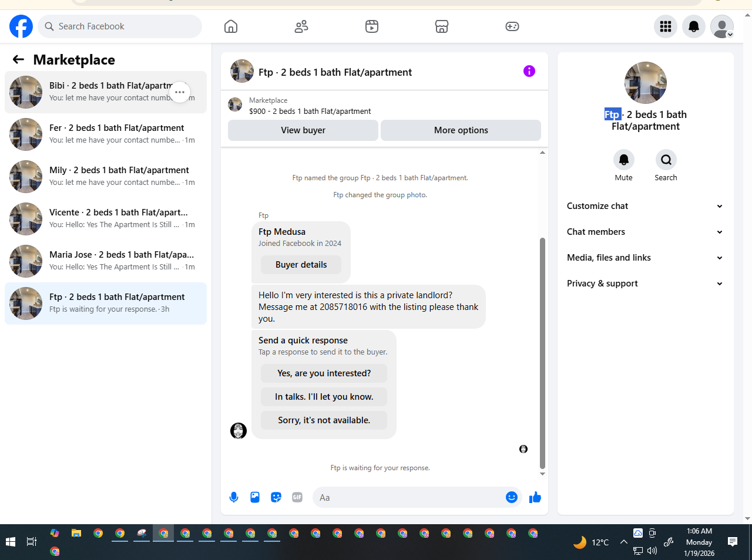Click the microphone voice clip icon
Viewport: 752px width, 560px height.
pyautogui.click(x=234, y=497)
